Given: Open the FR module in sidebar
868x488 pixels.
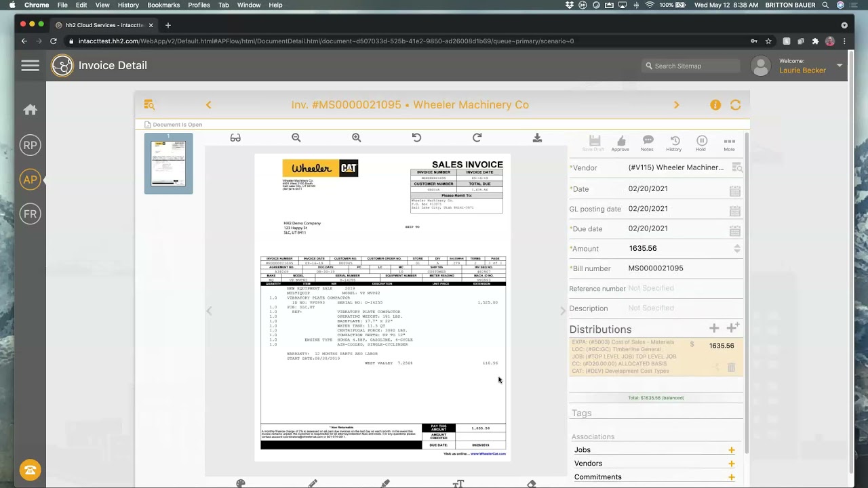Looking at the screenshot, I should [x=30, y=214].
